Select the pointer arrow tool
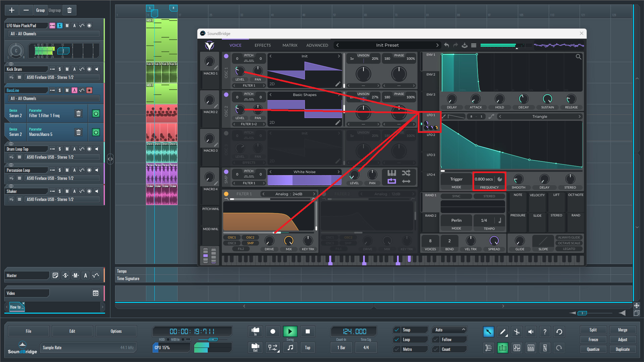The height and width of the screenshot is (362, 644). (x=488, y=332)
